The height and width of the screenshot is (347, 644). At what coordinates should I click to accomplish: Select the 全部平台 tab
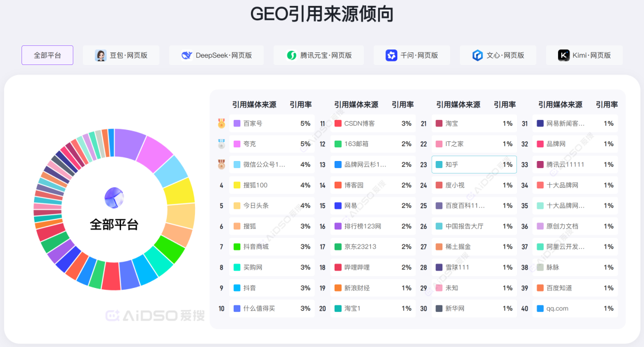coord(47,55)
